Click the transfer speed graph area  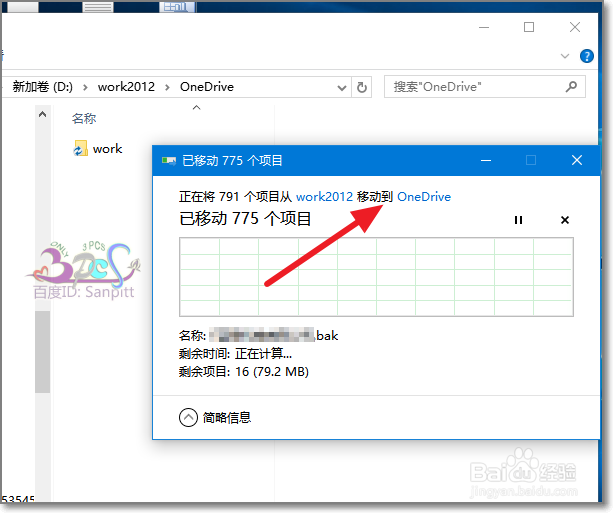point(376,277)
